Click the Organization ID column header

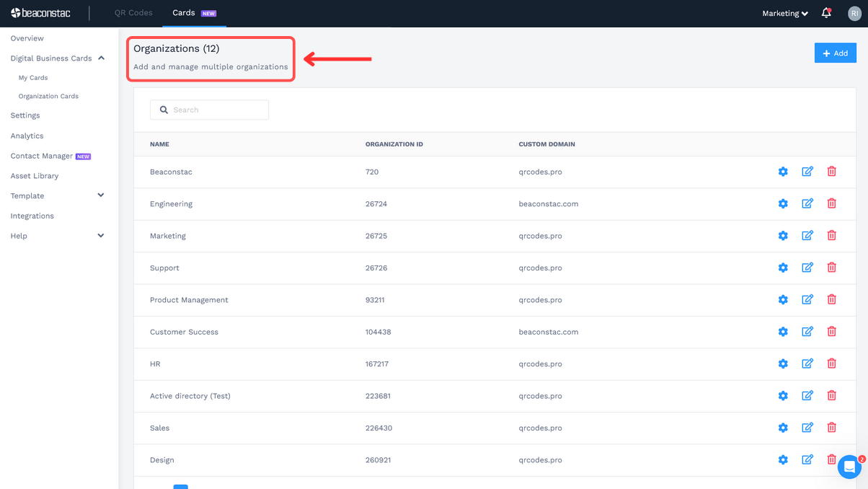coord(394,144)
